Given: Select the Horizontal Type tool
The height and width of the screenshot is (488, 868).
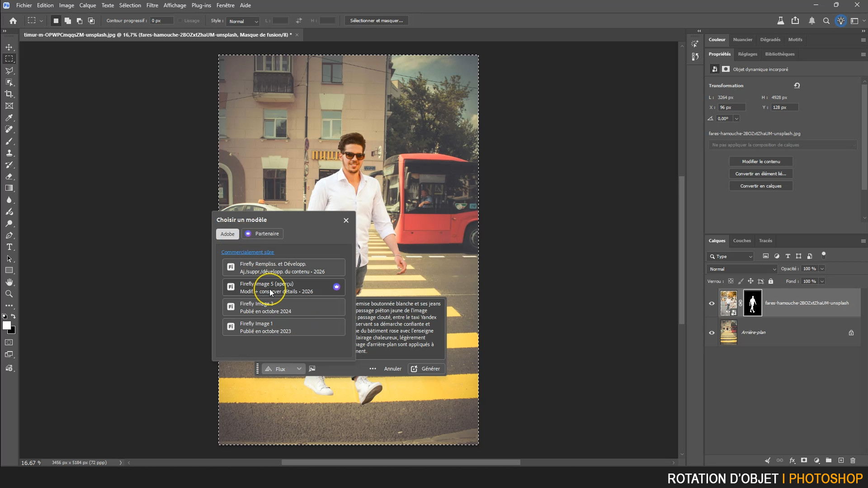Looking at the screenshot, I should coord(9,247).
